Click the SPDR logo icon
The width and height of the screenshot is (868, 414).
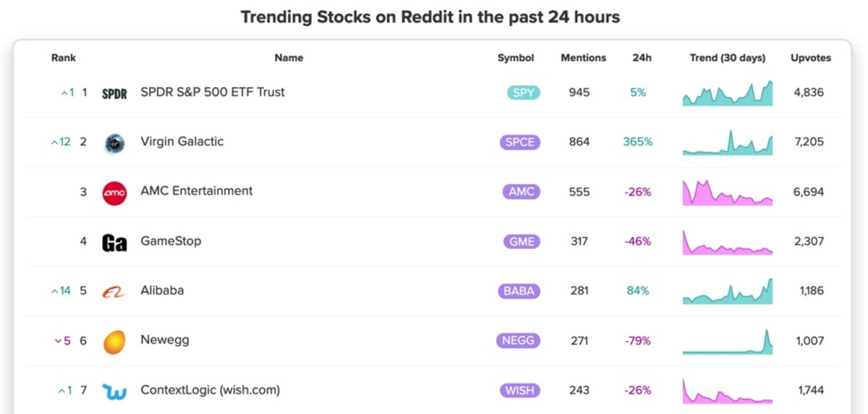point(114,93)
